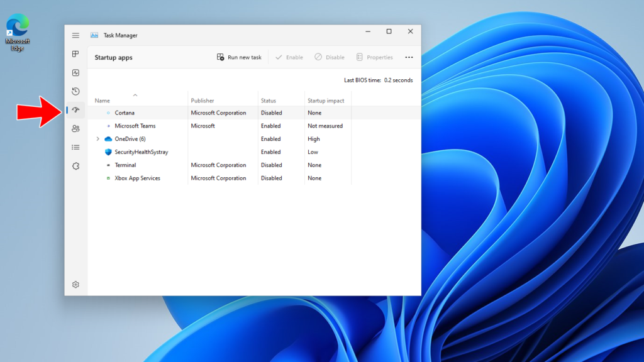Click Xbox App Services Disabled status
This screenshot has width=644, height=362.
(272, 178)
